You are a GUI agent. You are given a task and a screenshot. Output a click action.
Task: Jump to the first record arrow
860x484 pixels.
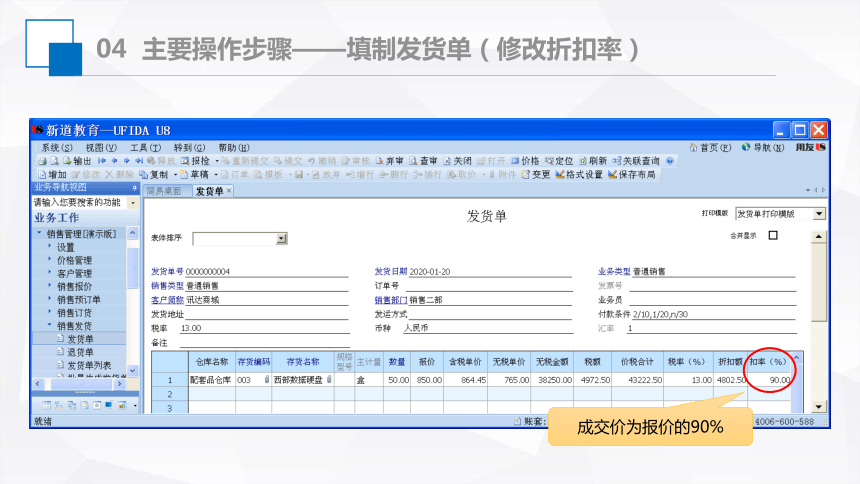pyautogui.click(x=101, y=161)
